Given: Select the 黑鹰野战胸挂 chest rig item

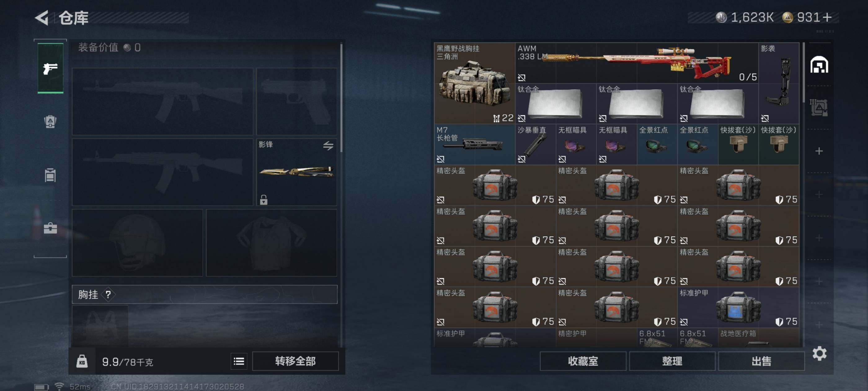Looking at the screenshot, I should tap(474, 83).
